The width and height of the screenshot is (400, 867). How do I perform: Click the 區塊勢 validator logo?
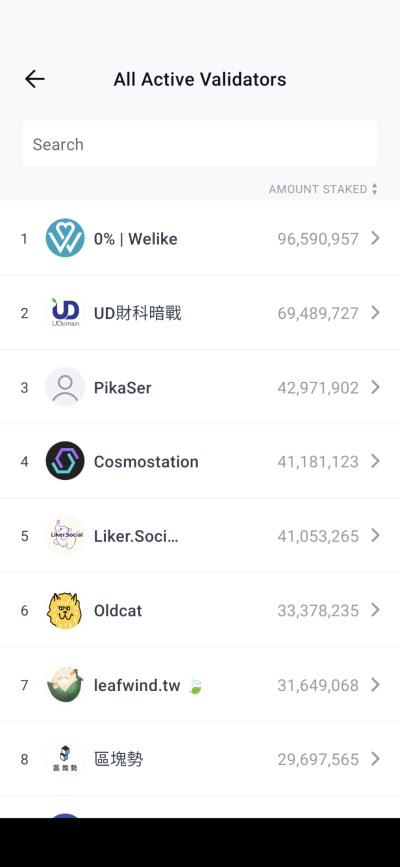65,759
